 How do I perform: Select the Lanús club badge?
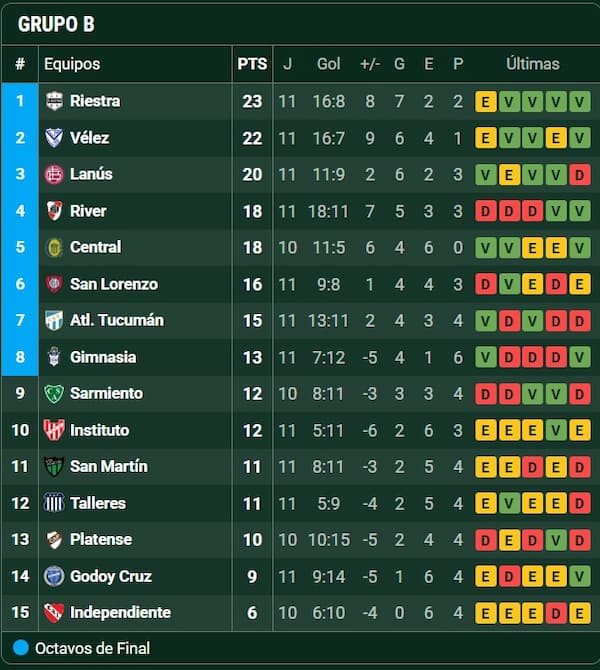[54, 174]
